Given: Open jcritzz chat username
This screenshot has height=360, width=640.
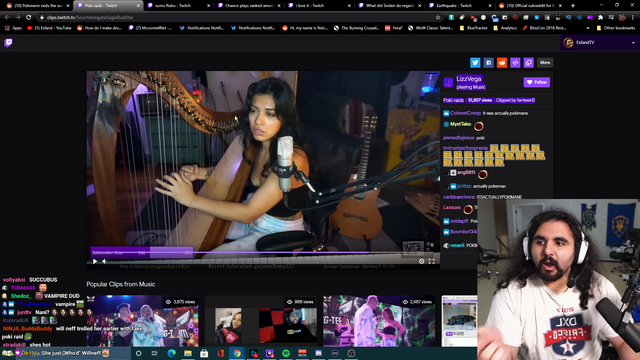Looking at the screenshot, I should coord(464,186).
